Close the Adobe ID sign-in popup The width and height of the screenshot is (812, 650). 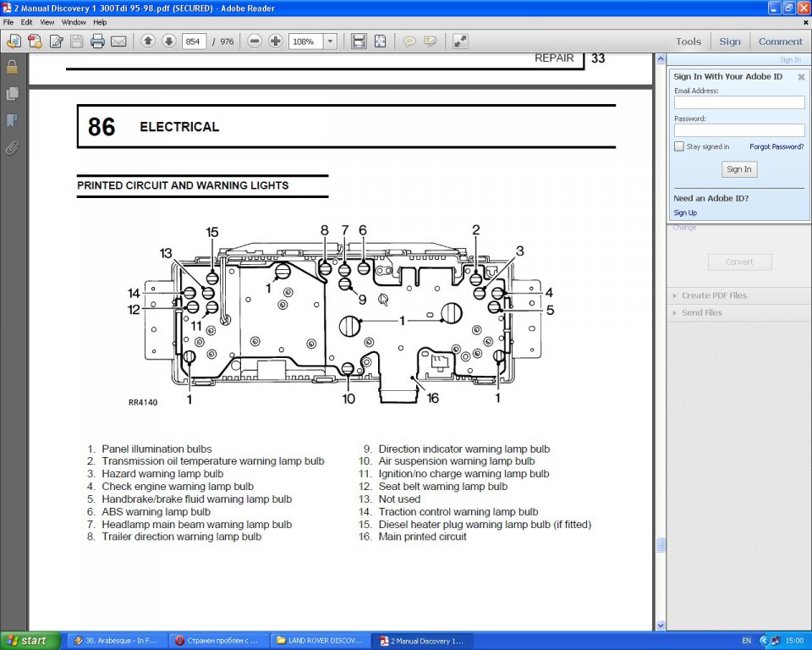pyautogui.click(x=801, y=77)
